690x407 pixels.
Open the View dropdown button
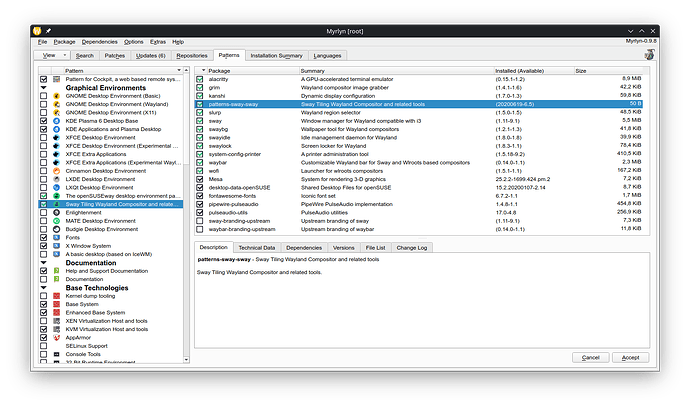(x=52, y=56)
